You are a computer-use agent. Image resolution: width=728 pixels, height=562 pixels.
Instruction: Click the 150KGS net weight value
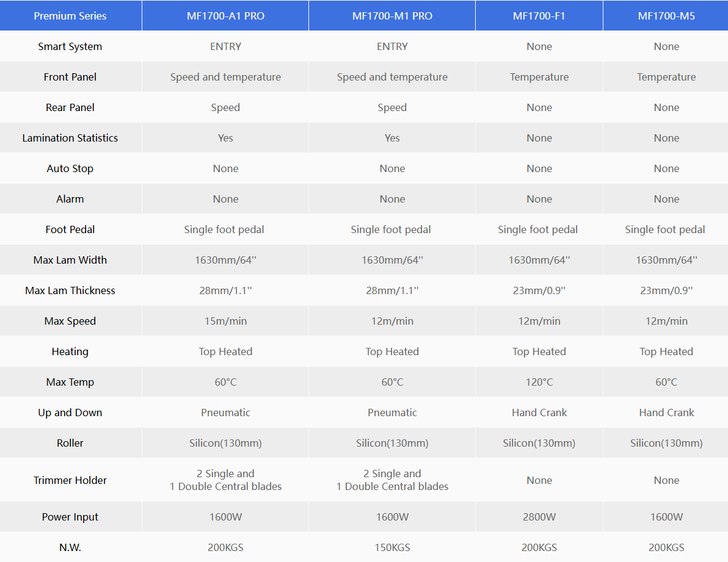click(392, 547)
